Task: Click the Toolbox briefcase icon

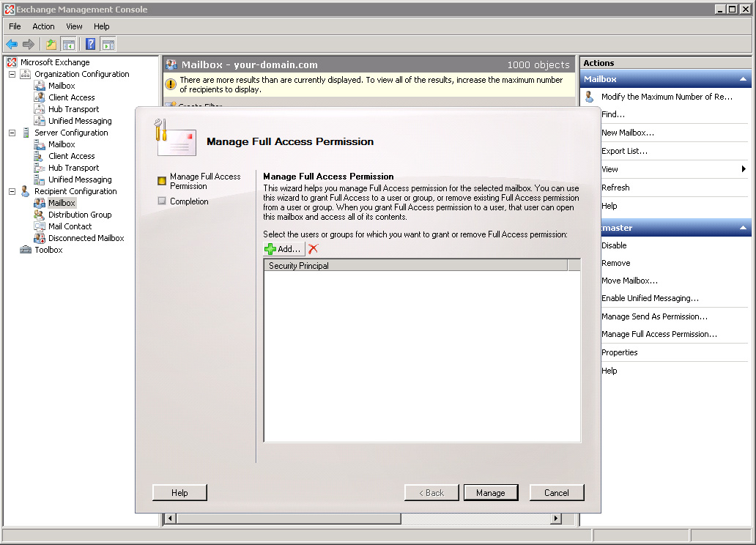Action: click(25, 250)
